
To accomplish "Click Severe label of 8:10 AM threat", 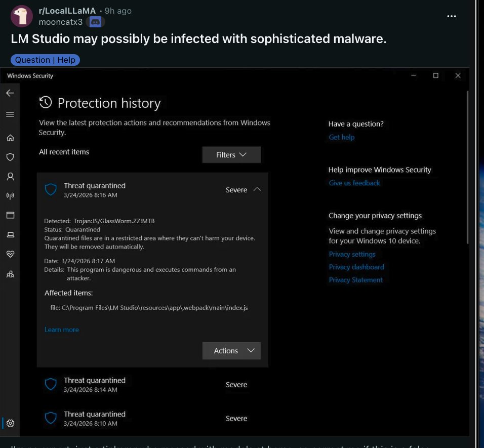I will (236, 418).
